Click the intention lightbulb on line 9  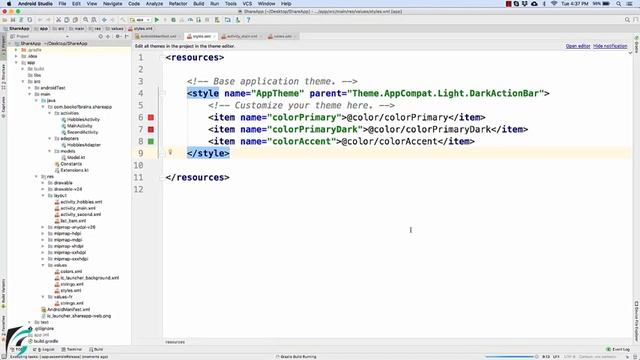coord(170,152)
